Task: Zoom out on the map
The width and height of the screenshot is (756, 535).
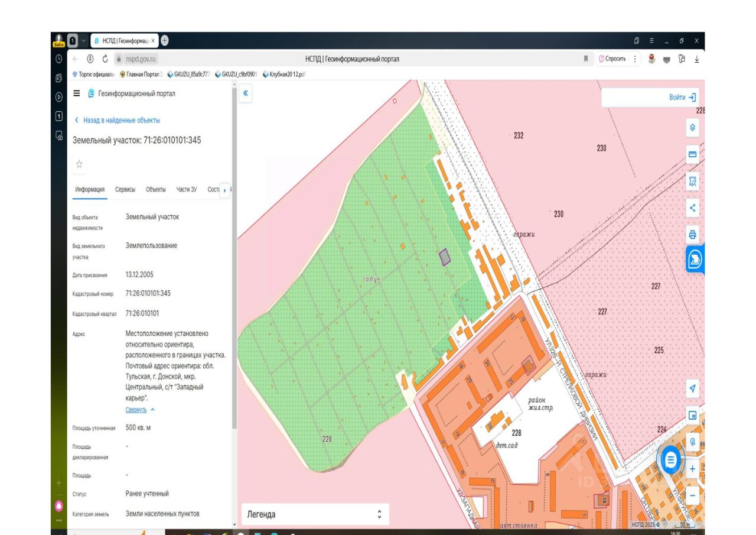Action: 693,495
